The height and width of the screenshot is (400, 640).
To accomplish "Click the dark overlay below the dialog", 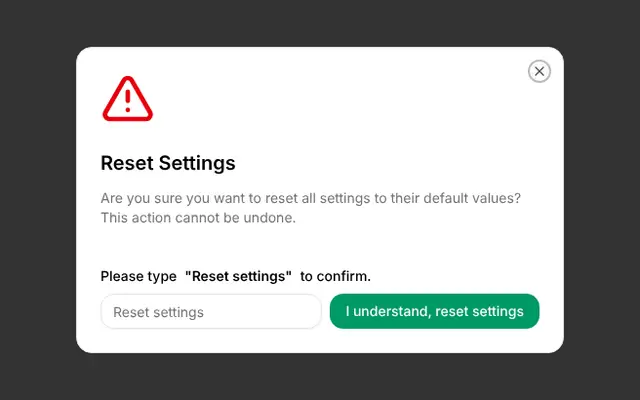I will [x=320, y=376].
